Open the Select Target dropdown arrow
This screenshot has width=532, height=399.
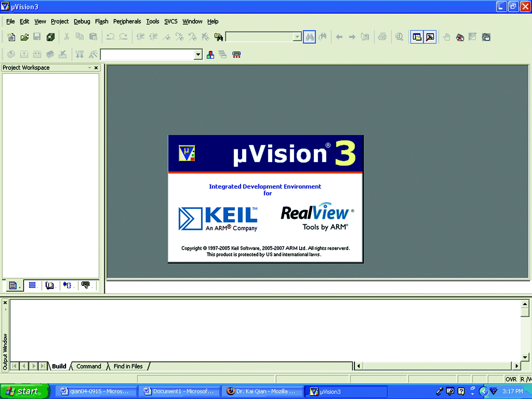(x=198, y=54)
